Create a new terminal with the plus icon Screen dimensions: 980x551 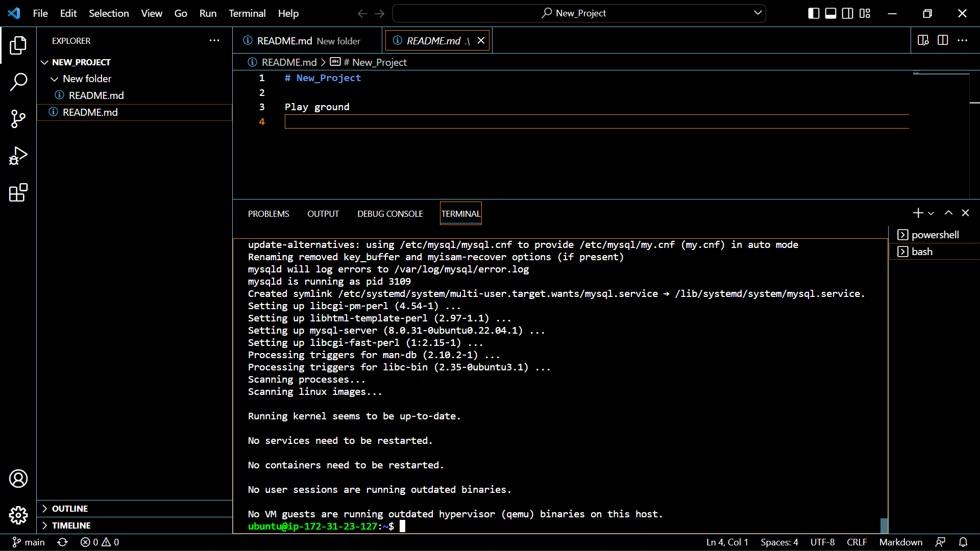coord(918,213)
